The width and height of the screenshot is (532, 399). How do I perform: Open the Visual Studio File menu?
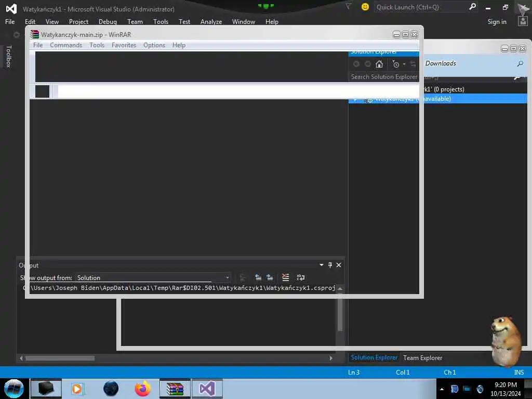coord(10,22)
